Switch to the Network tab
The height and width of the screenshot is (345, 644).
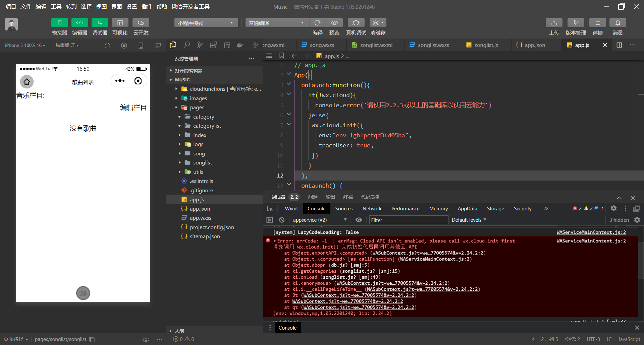click(372, 209)
